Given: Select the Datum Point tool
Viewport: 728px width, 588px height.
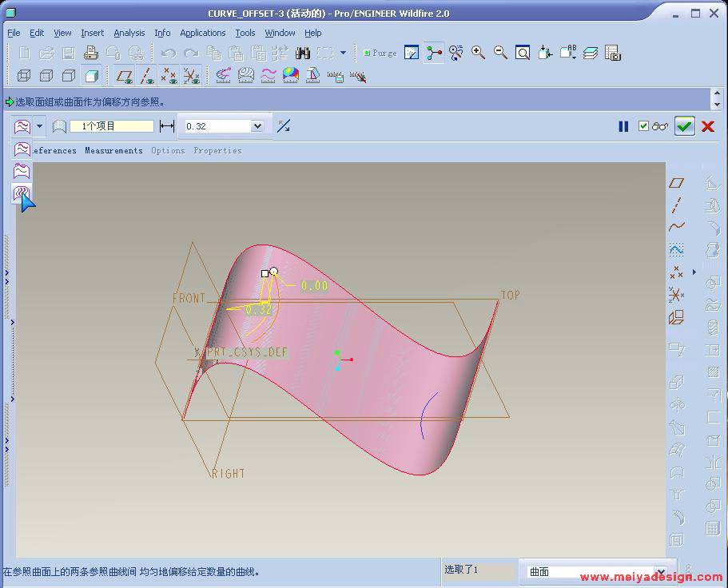Looking at the screenshot, I should (x=677, y=272).
